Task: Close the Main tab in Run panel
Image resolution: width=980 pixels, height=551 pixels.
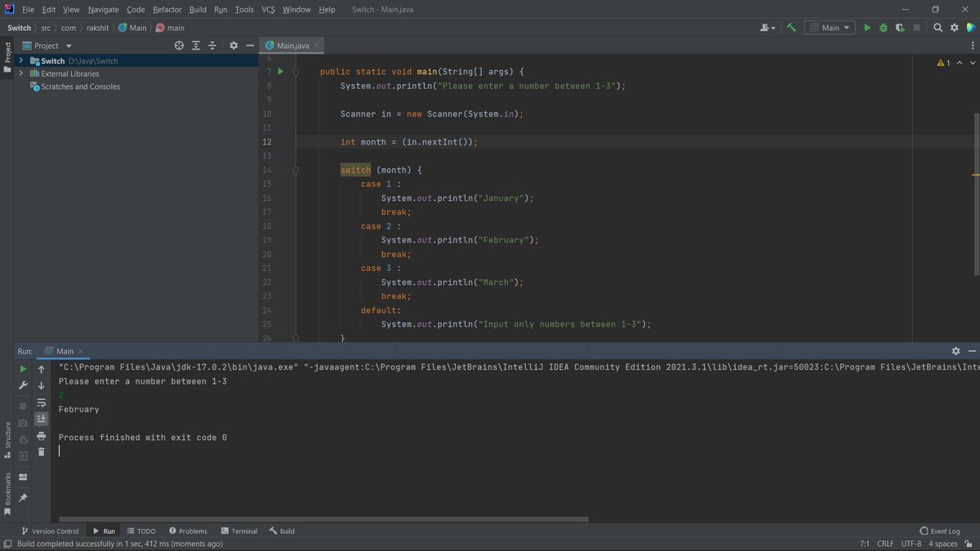Action: point(80,352)
